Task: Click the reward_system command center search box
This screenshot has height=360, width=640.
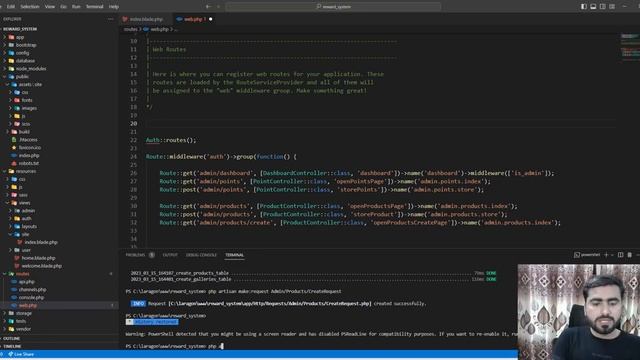Action: point(333,7)
